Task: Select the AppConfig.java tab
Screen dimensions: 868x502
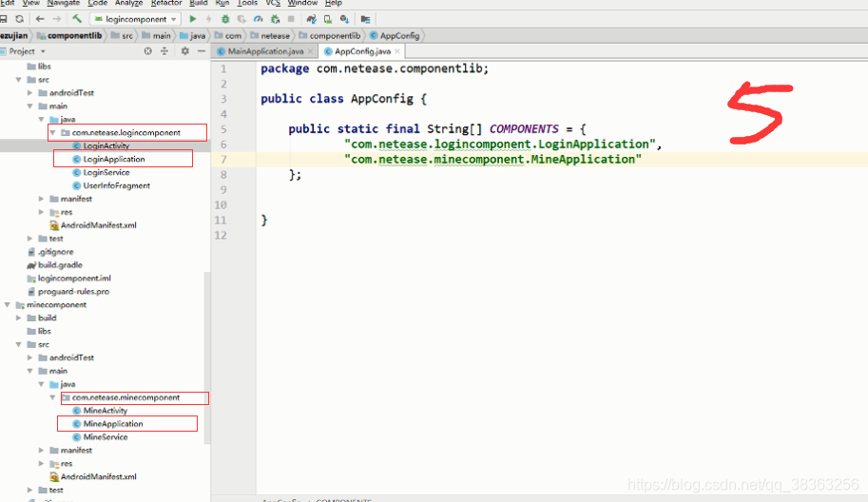Action: pos(362,51)
